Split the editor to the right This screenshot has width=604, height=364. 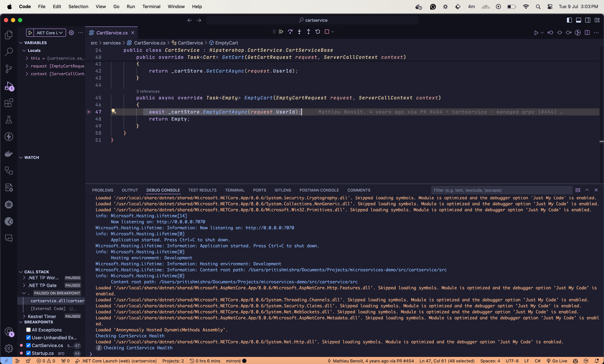click(x=587, y=33)
